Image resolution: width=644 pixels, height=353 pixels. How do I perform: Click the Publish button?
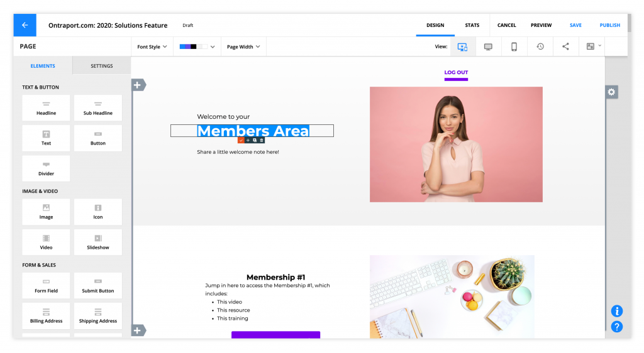[609, 26]
